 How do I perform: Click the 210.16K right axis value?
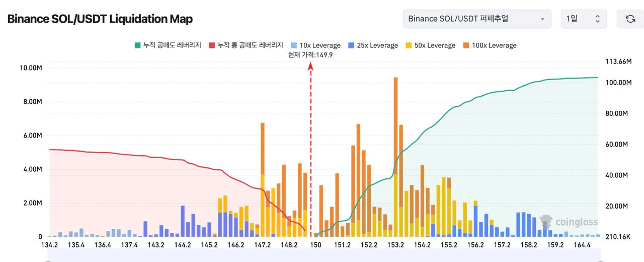[618, 237]
